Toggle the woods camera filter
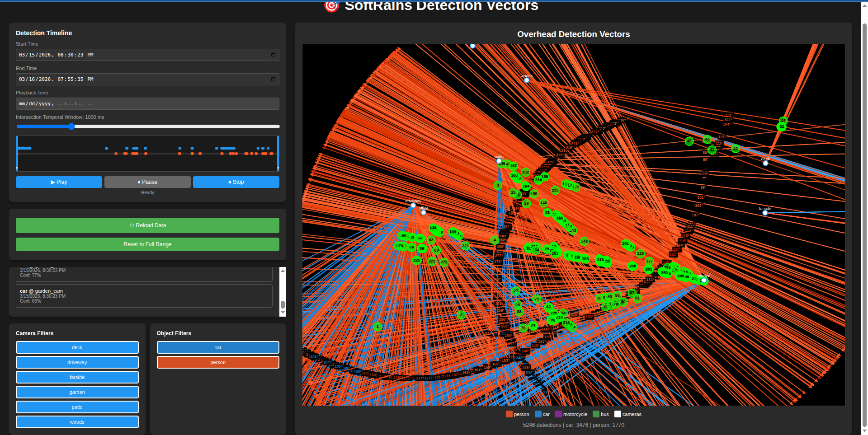 click(x=77, y=422)
